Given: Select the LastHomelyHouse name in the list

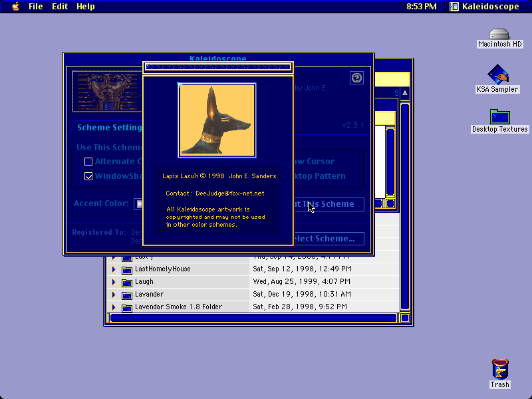Looking at the screenshot, I should point(162,269).
